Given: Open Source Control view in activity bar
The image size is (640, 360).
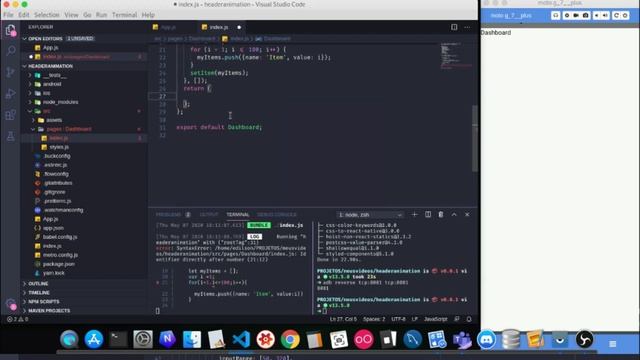Looking at the screenshot, I should (11, 72).
